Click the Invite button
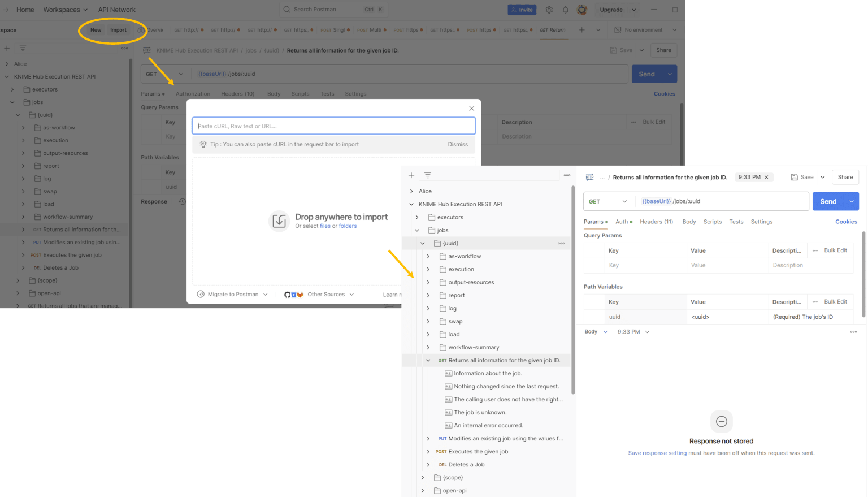The height and width of the screenshot is (497, 868). [522, 10]
